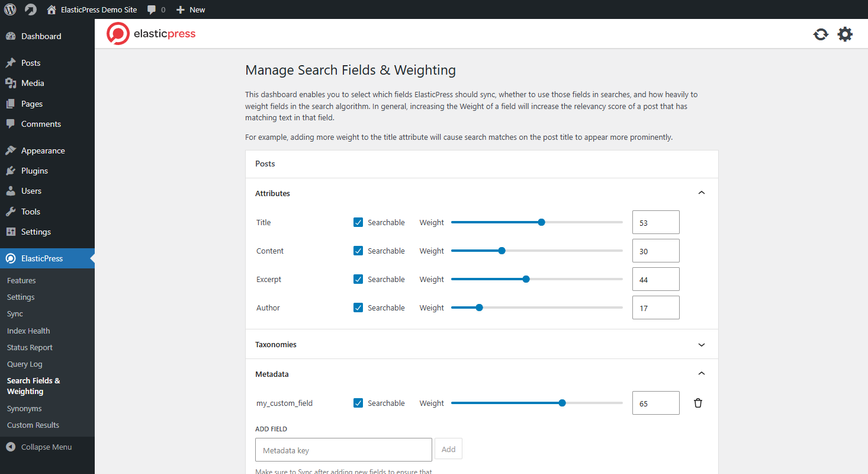Open ElasticPress Settings submenu item

21,297
